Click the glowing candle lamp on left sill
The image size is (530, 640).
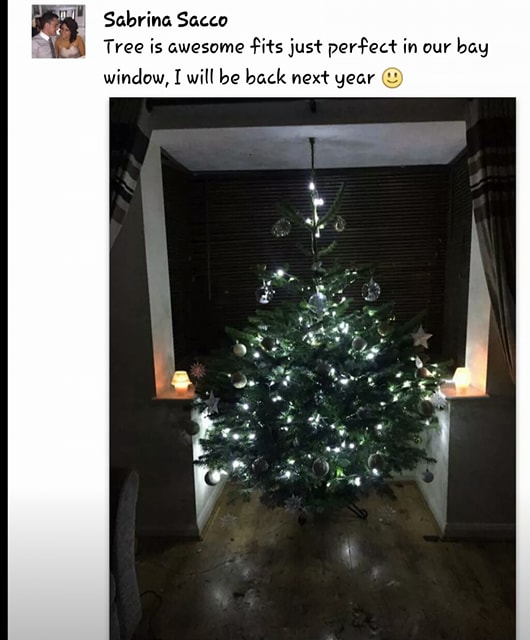[x=181, y=383]
